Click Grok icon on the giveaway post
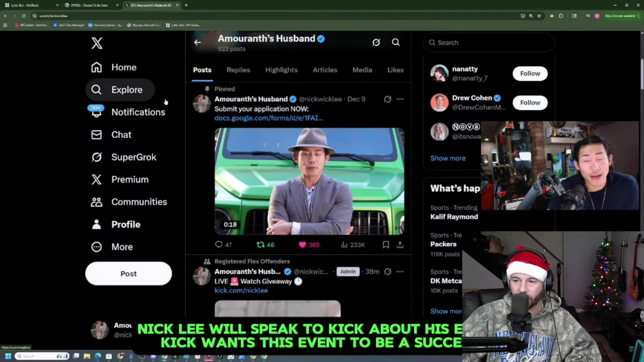Screen dimensions: 644x362 pos(387,271)
